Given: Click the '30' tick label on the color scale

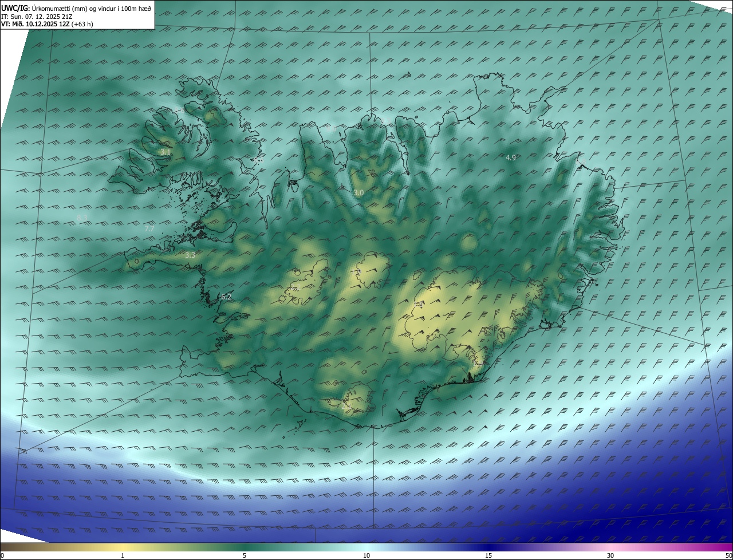Looking at the screenshot, I should (610, 555).
